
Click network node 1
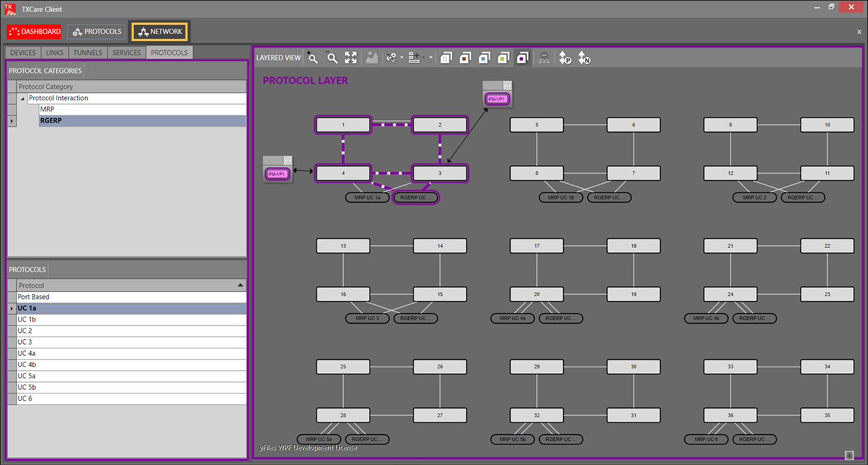(x=343, y=125)
